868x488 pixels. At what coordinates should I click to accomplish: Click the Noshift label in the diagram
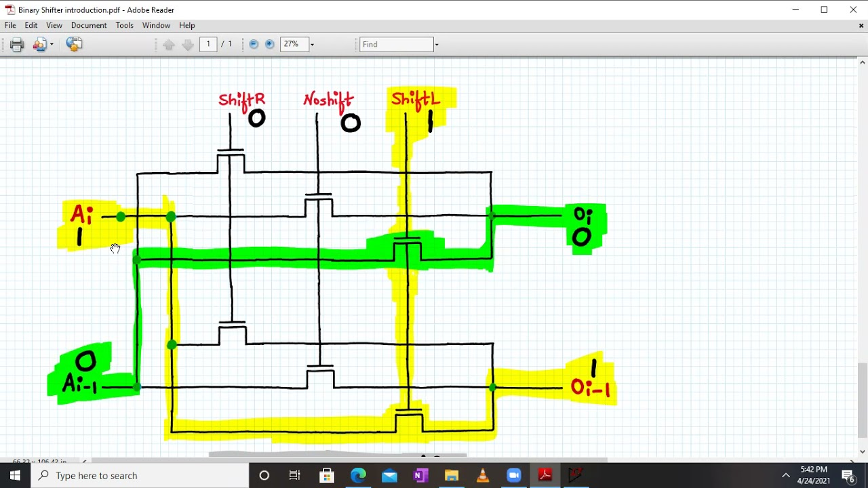[328, 100]
